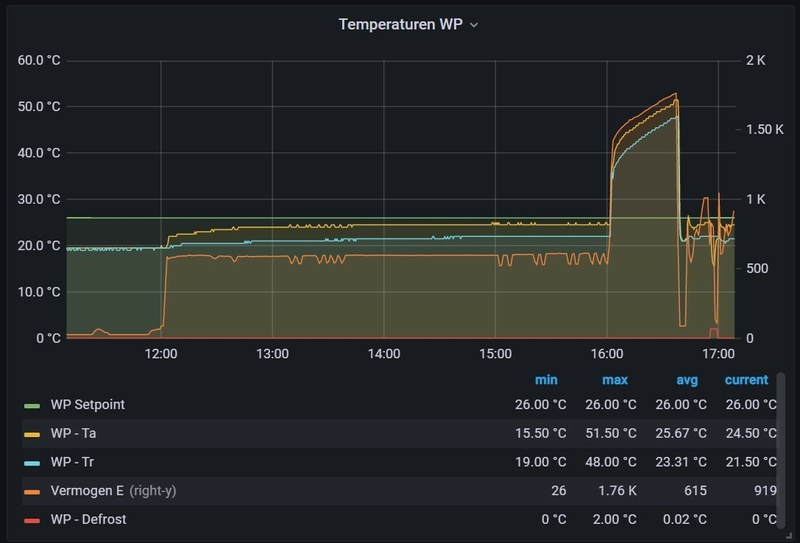The image size is (800, 543).
Task: Click the 2 K right axis label
Action: (x=756, y=60)
